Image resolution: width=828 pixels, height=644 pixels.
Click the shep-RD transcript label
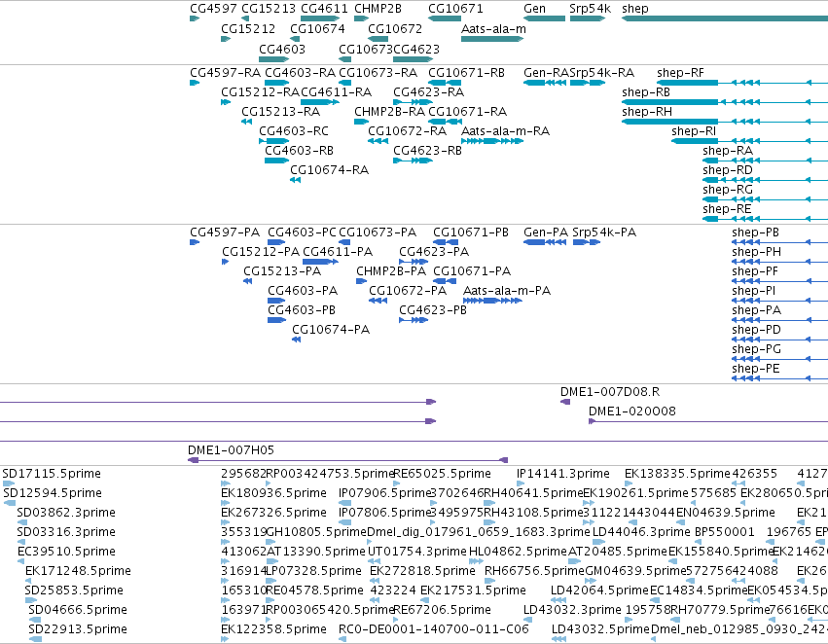(x=727, y=170)
